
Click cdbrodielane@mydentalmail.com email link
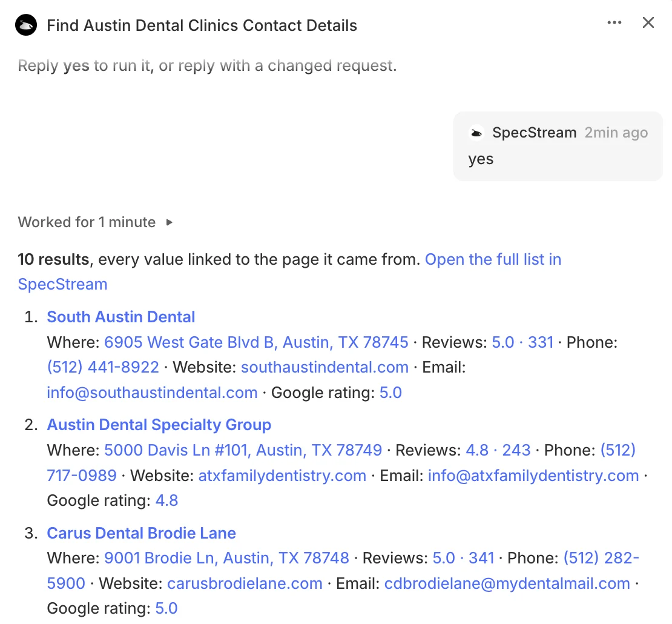point(507,583)
